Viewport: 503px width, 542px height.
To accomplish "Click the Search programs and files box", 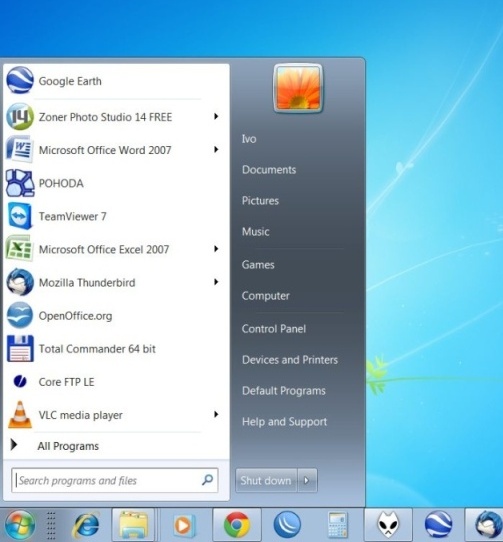I will (x=114, y=480).
